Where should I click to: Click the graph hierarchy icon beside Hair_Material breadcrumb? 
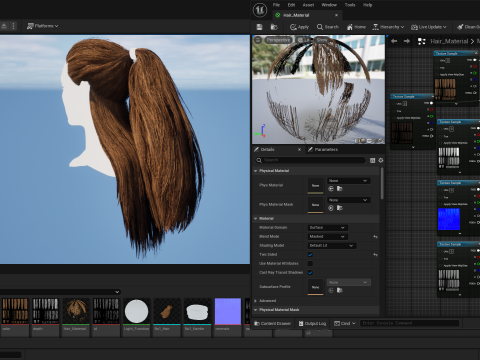pos(422,41)
